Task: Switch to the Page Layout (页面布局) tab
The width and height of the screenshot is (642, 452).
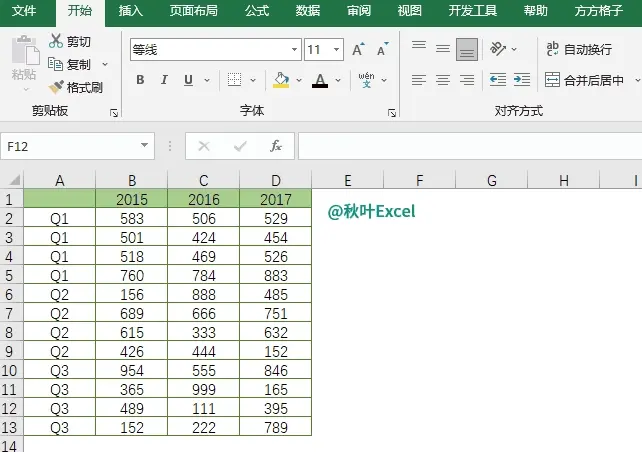Action: (x=194, y=11)
